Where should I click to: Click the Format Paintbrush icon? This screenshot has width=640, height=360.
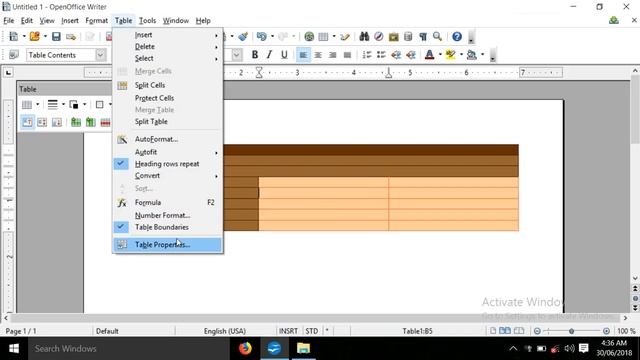pyautogui.click(x=243, y=37)
